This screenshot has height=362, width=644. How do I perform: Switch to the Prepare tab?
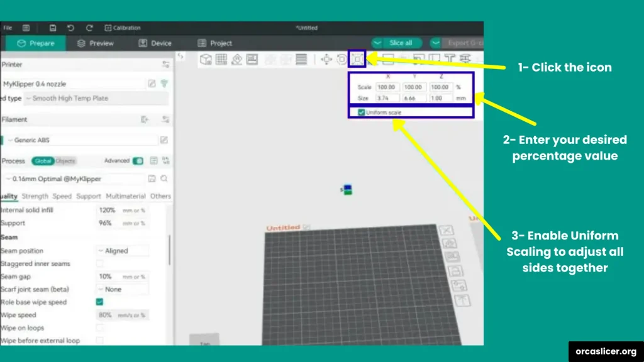point(35,43)
